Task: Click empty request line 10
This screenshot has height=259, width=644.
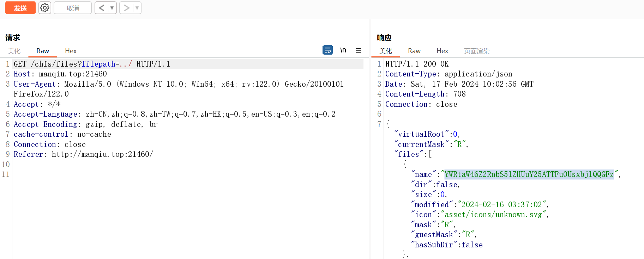Action: 188,165
